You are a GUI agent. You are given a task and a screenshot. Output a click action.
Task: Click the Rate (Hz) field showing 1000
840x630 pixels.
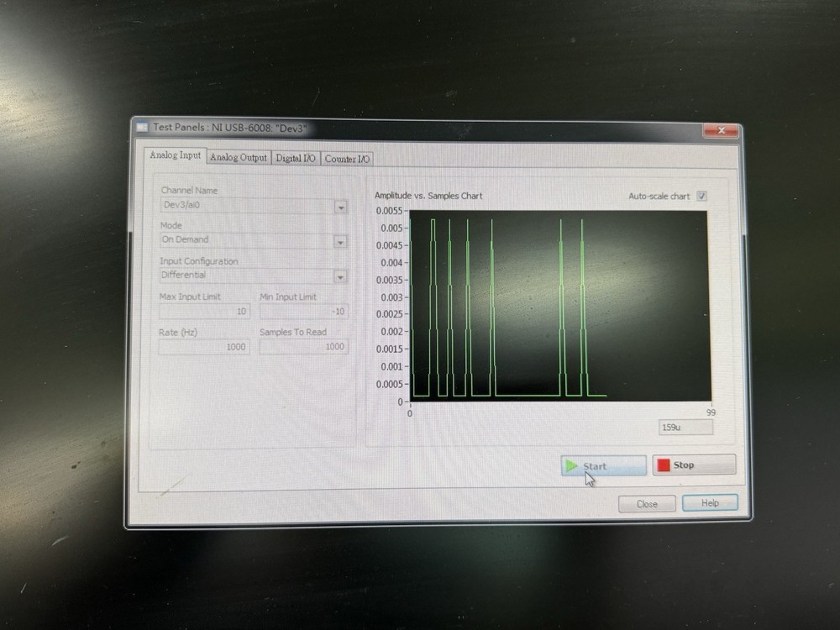203,347
